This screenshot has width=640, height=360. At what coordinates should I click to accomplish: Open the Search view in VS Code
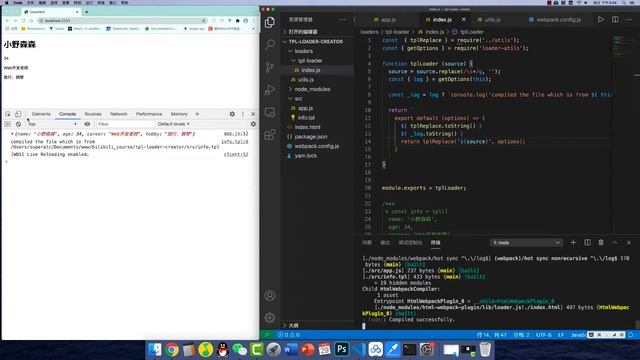tap(270, 44)
